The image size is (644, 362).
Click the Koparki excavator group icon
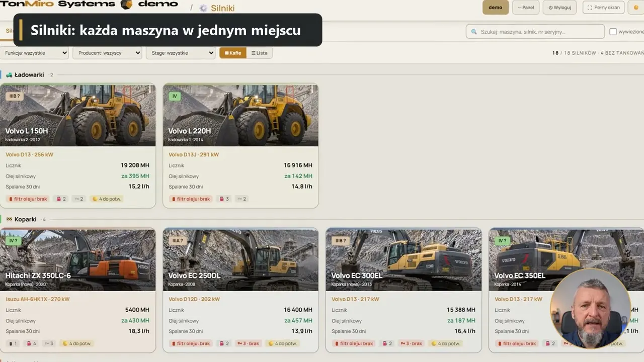(x=9, y=220)
